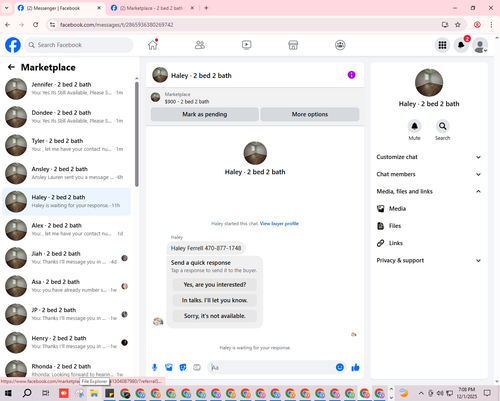
Task: Open Media in the right panel
Action: 429,209
